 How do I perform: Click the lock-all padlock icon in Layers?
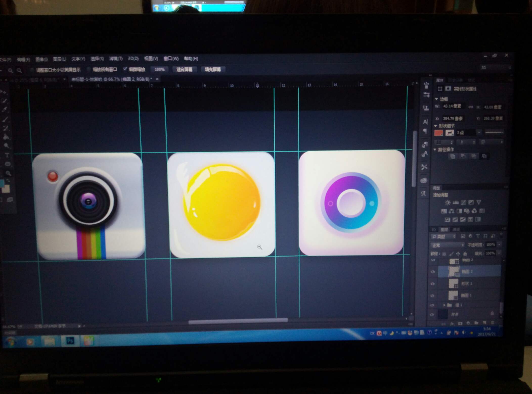pos(465,253)
